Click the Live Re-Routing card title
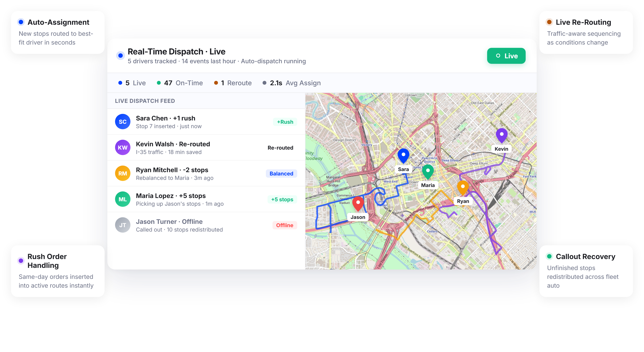Viewport: 644px width, 352px height. (x=583, y=22)
